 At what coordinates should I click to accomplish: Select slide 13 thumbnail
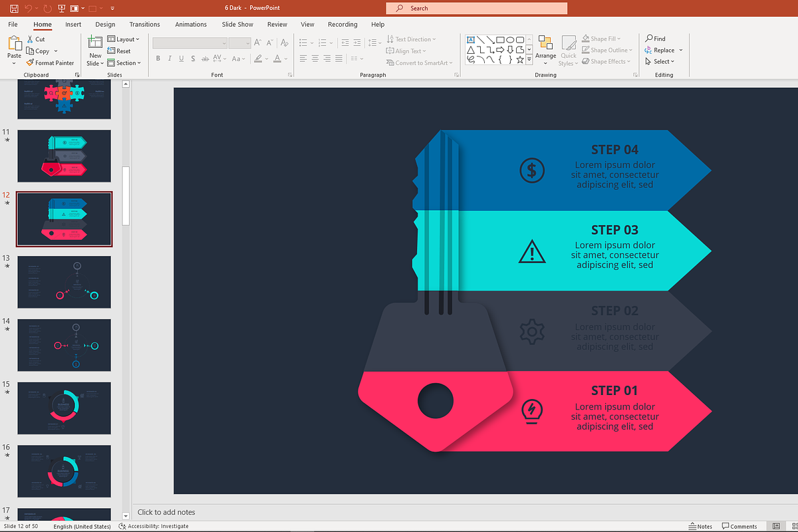click(64, 282)
